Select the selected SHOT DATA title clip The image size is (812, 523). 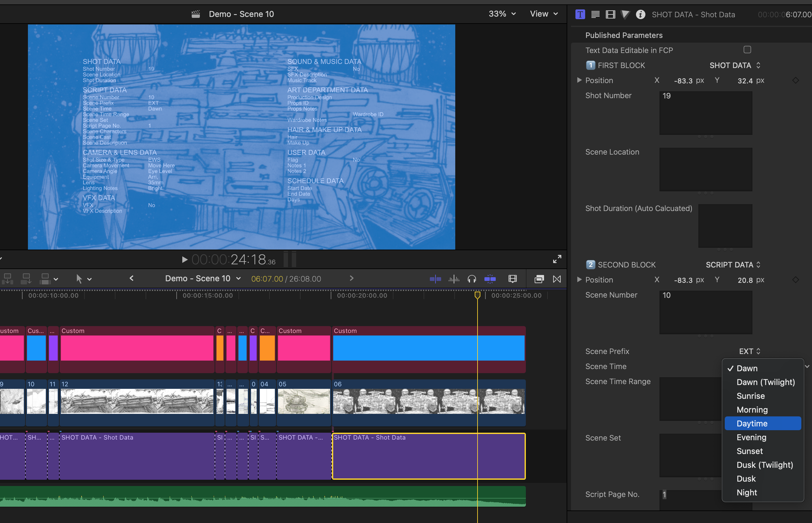429,456
